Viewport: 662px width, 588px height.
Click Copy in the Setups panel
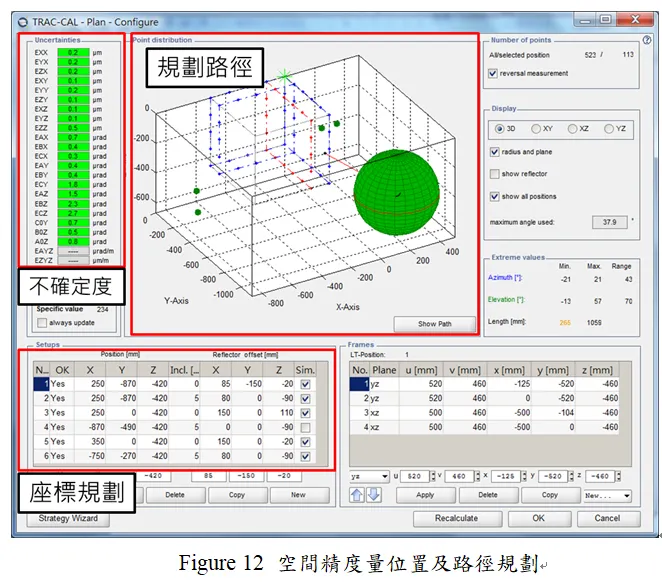[x=237, y=495]
